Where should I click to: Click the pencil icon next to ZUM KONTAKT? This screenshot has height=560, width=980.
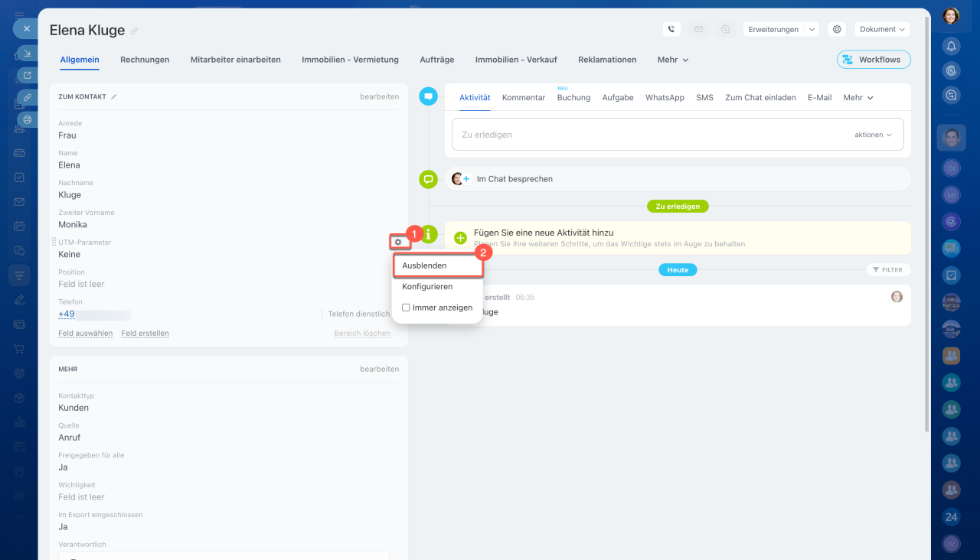pyautogui.click(x=114, y=97)
